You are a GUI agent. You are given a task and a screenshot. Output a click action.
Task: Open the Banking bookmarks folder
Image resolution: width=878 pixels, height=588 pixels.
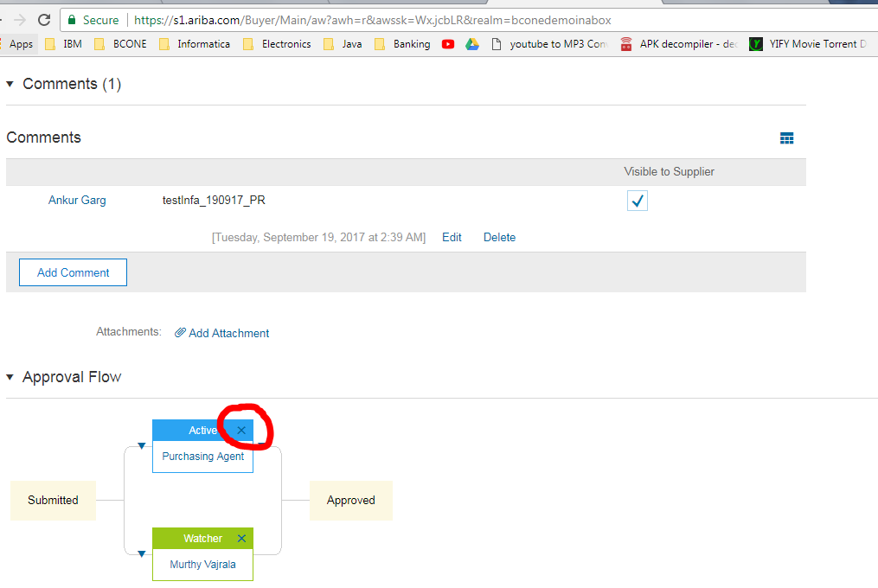402,44
